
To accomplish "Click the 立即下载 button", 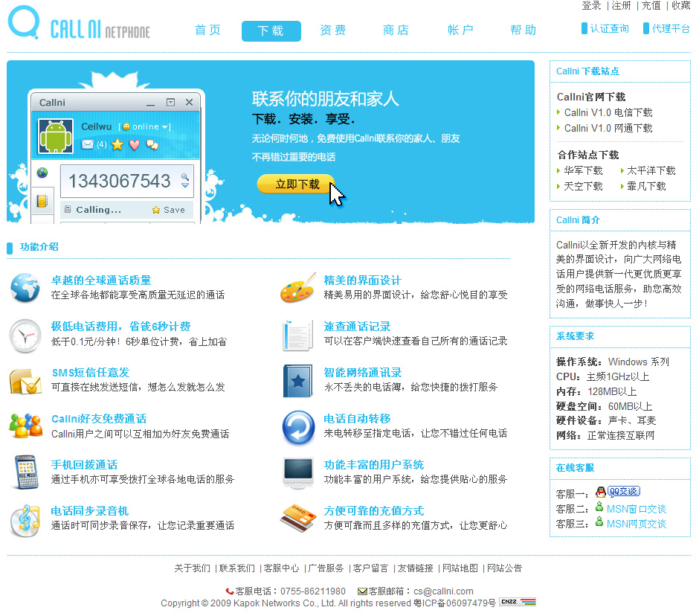I will tap(296, 184).
